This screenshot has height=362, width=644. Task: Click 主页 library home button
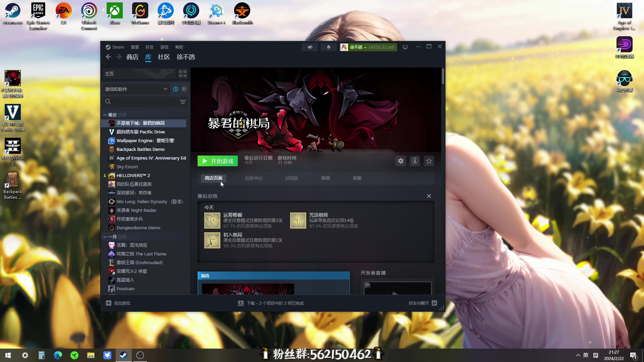tap(139, 74)
